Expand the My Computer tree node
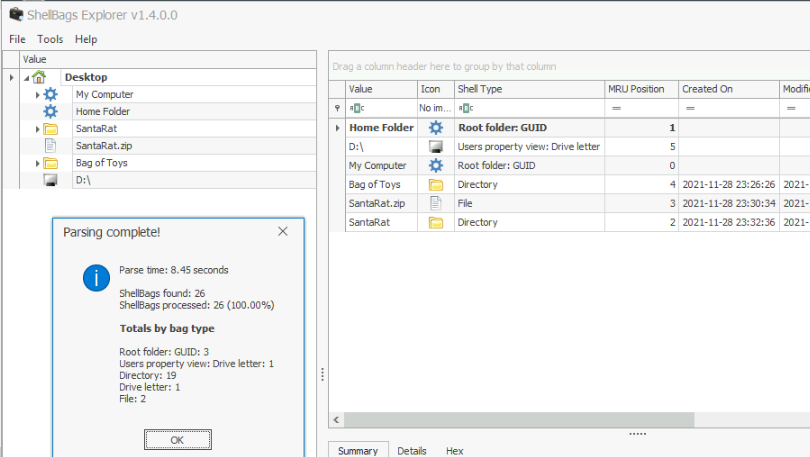810x457 pixels. [x=37, y=95]
